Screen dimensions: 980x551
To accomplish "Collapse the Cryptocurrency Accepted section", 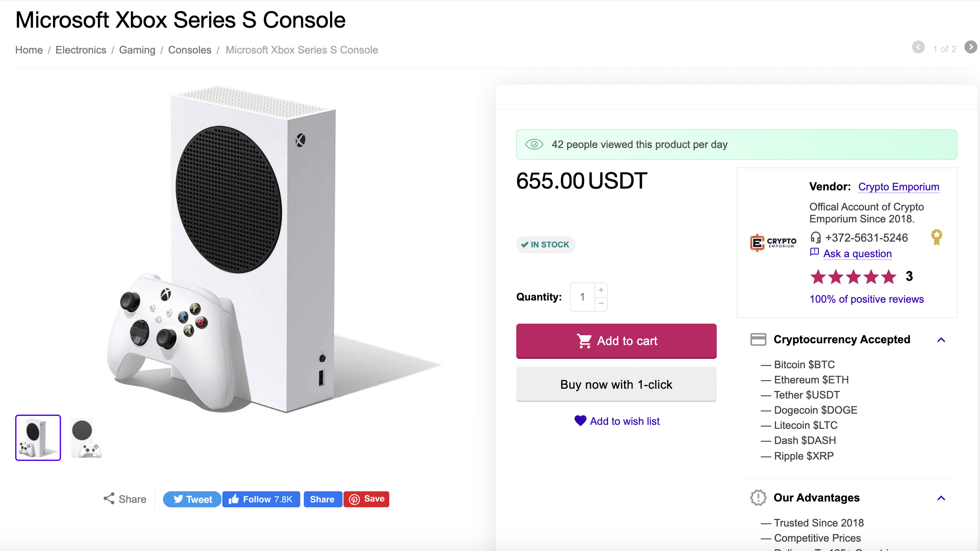I will tap(941, 340).
